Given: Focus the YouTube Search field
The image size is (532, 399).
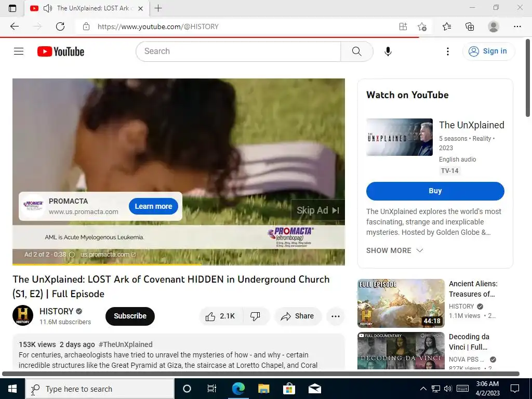Looking at the screenshot, I should (238, 51).
